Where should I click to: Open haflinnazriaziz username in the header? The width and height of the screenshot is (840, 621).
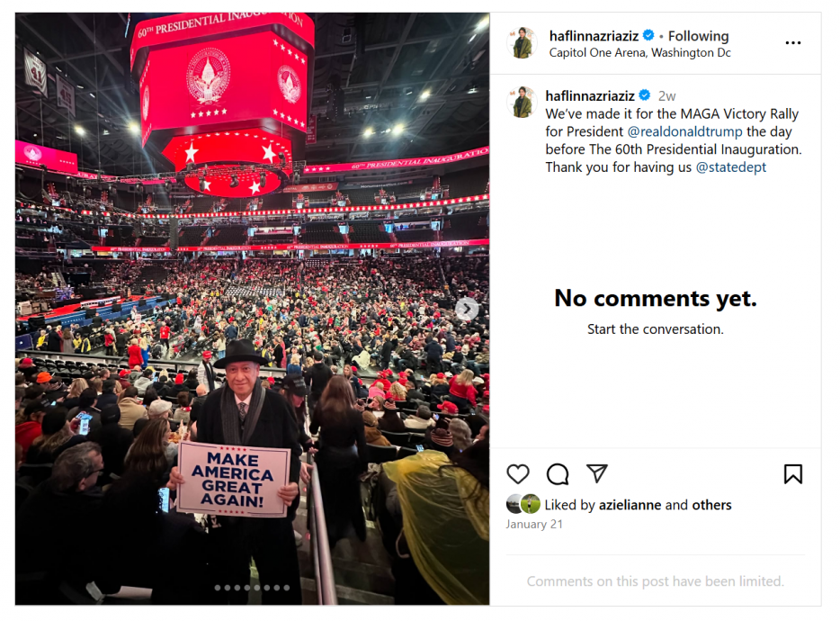[594, 36]
